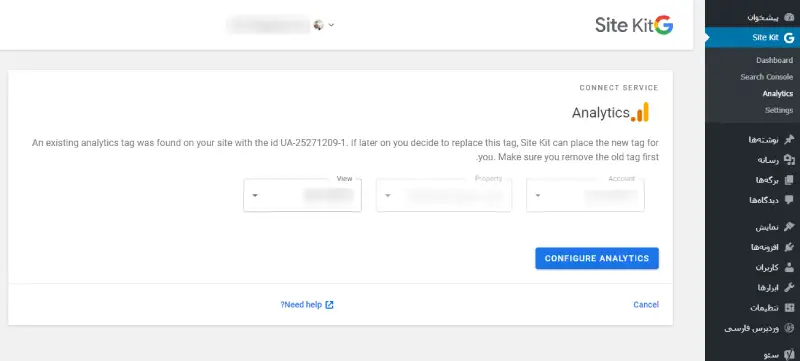
Task: Expand the user account chevron in header
Action: 331,24
